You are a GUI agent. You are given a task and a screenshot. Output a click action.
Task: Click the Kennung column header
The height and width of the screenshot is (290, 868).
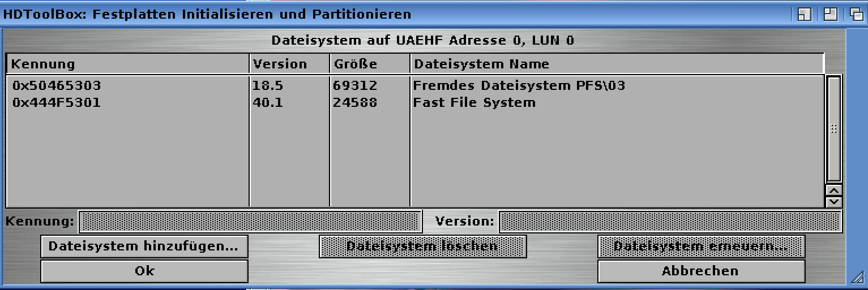coord(128,64)
